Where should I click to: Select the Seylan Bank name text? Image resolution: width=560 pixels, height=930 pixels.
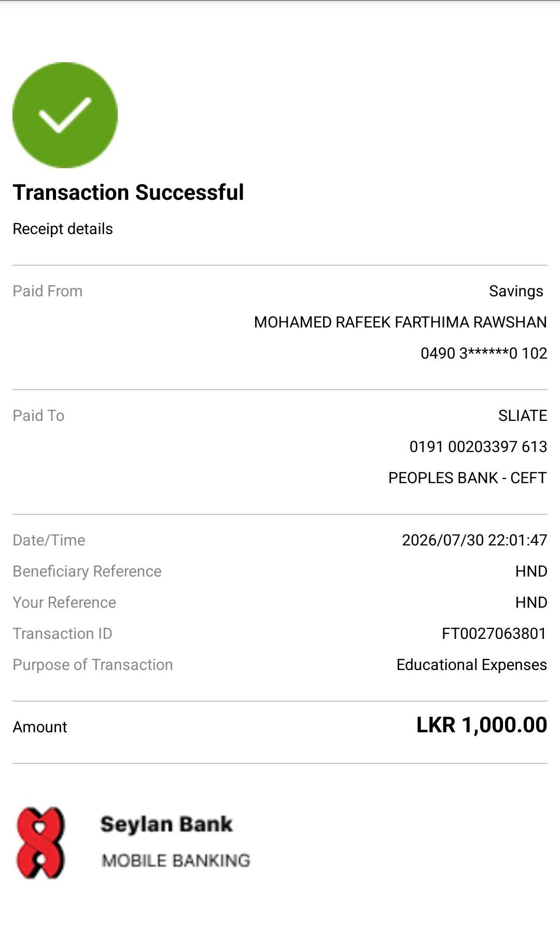(166, 825)
